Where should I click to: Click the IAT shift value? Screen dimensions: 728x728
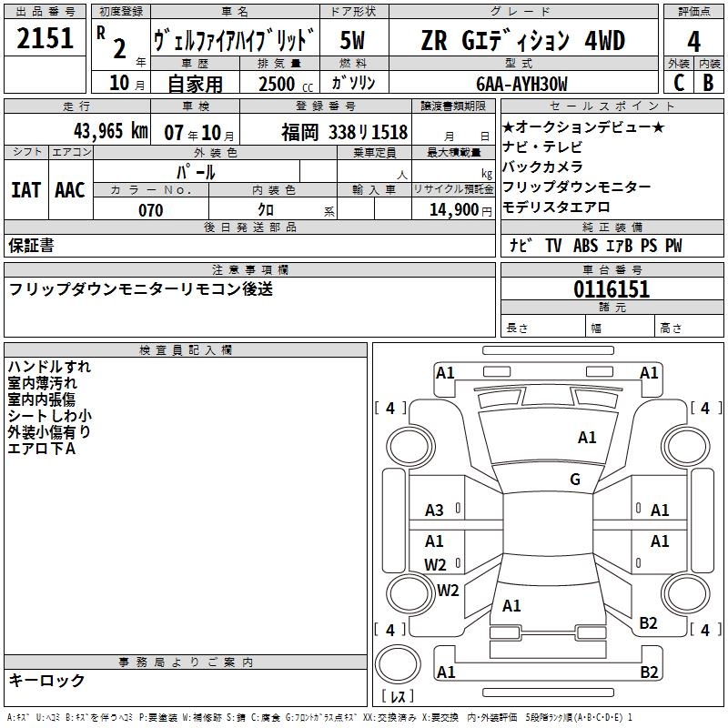pos(25,189)
